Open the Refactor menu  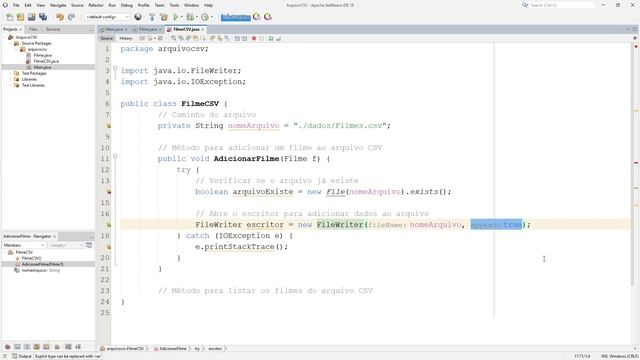click(96, 5)
